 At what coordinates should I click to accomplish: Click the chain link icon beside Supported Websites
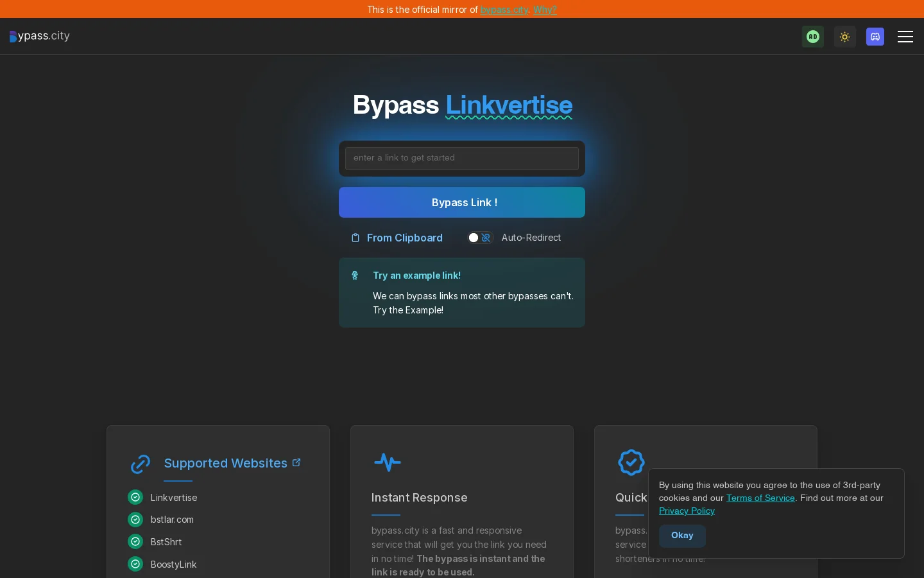coord(141,464)
